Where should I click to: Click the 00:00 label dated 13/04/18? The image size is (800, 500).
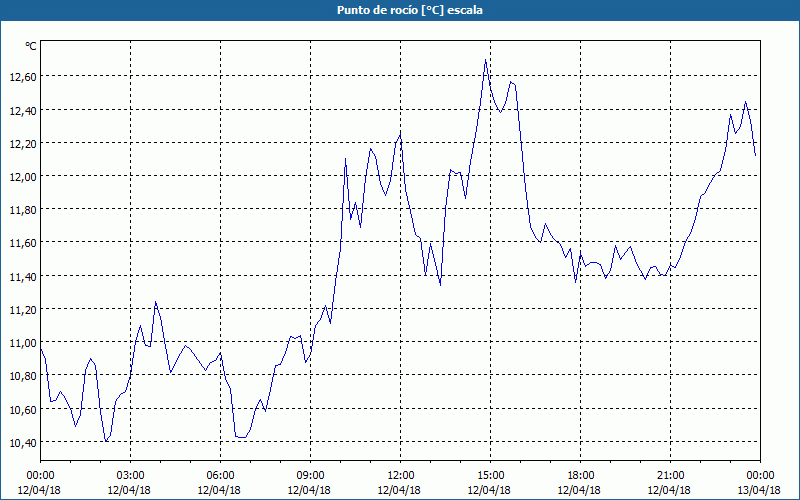760,476
